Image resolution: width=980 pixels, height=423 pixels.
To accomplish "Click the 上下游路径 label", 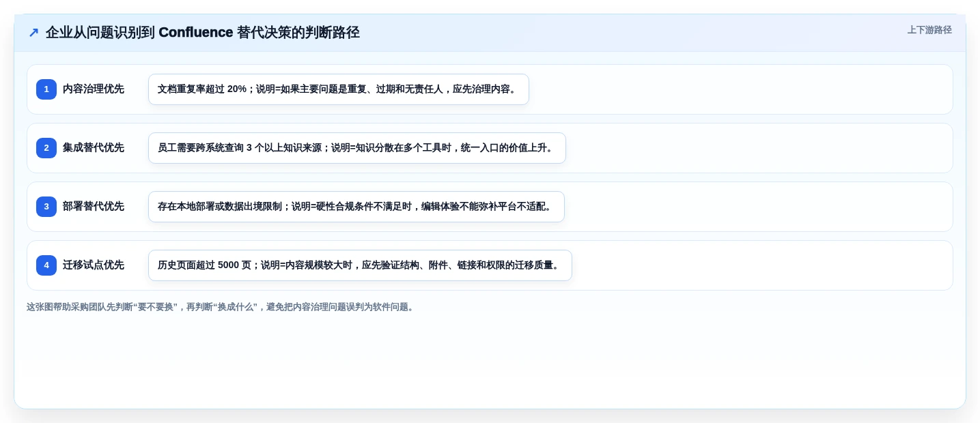I will point(929,30).
